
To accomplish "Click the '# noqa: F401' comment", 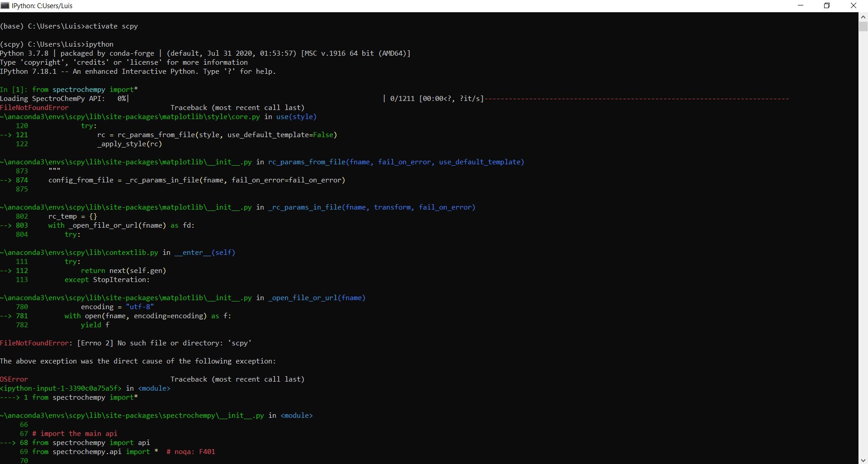I will [191, 452].
